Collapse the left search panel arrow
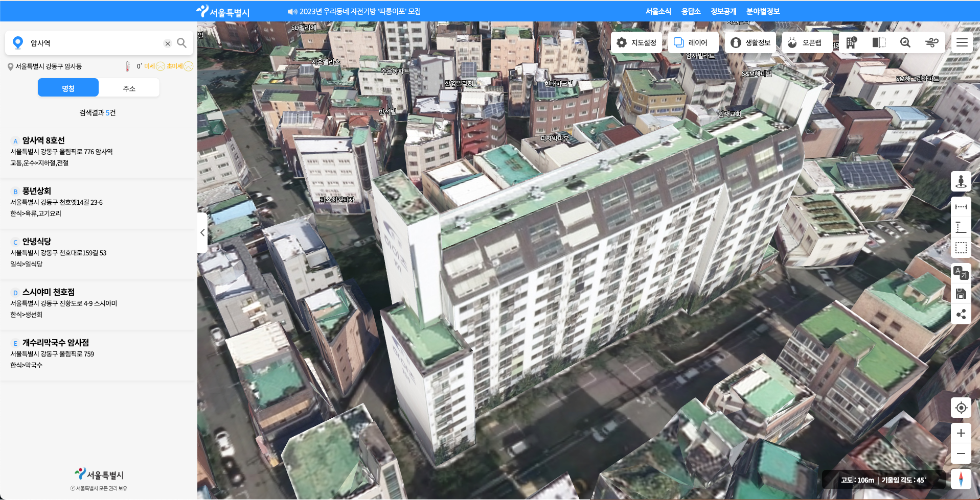This screenshot has width=980, height=500. tap(202, 232)
